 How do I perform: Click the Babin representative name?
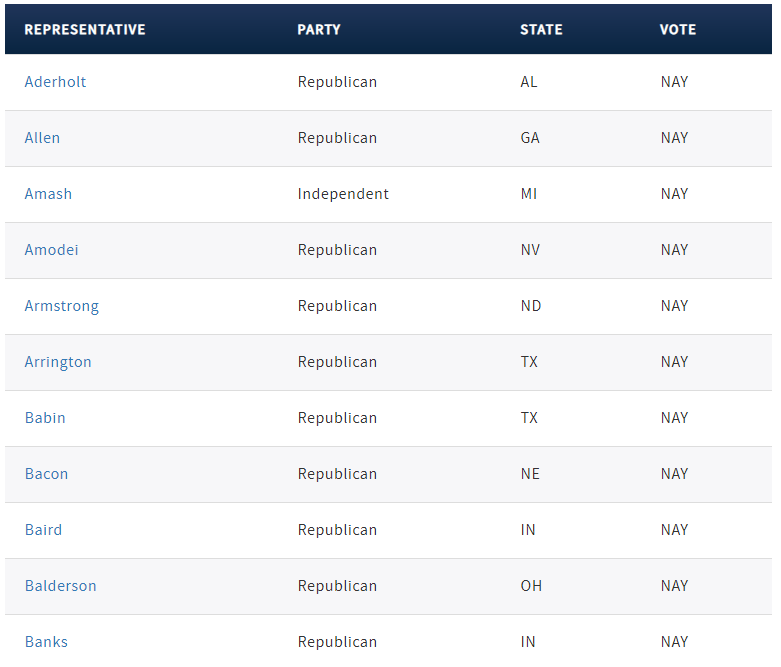click(x=45, y=417)
